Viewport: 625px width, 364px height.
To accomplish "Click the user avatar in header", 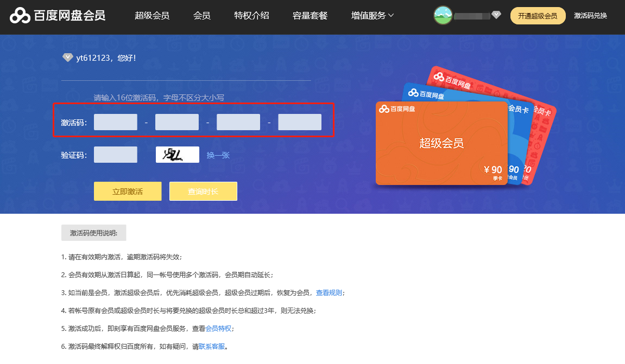I will click(443, 16).
